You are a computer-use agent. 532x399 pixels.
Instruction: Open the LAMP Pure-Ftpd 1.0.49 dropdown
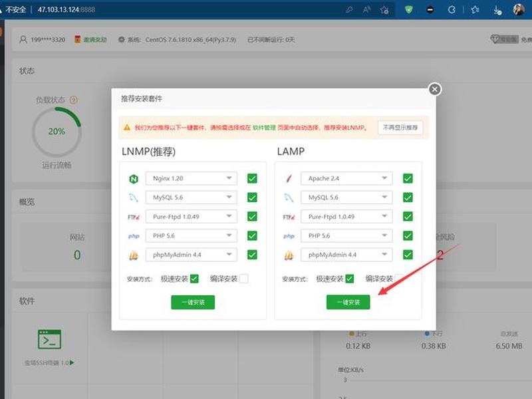click(346, 217)
